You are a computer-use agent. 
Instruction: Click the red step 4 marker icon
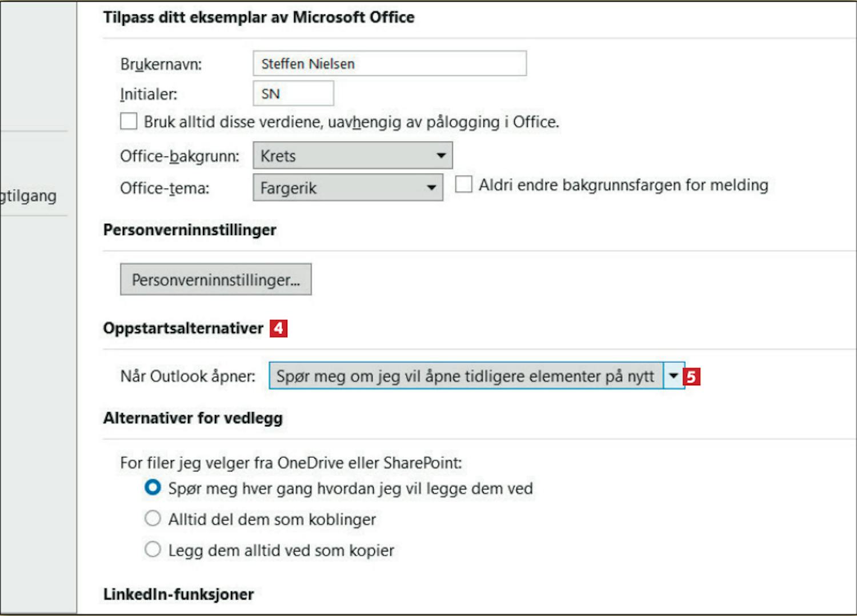(278, 328)
